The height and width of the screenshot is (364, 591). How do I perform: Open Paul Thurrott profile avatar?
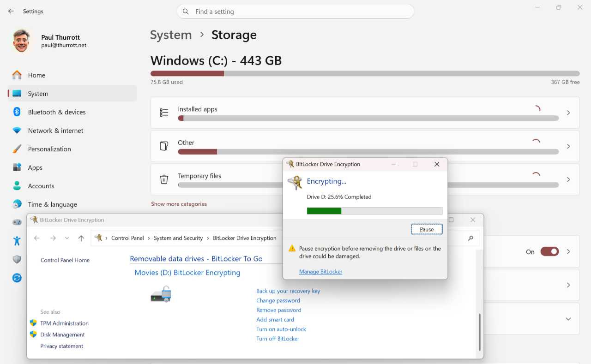click(22, 41)
